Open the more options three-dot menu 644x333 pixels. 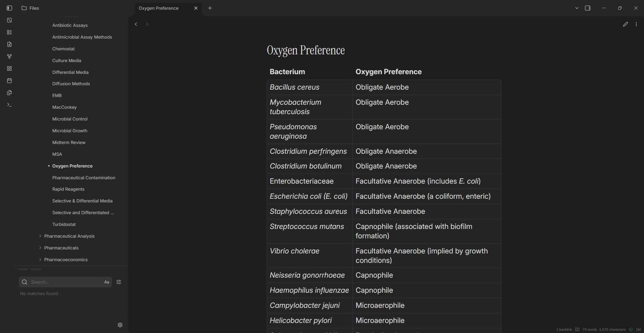pyautogui.click(x=636, y=24)
